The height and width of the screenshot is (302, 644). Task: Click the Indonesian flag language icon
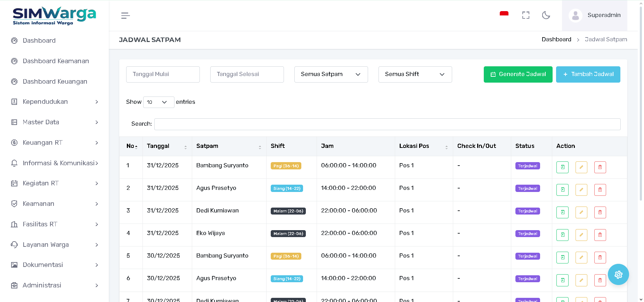[x=504, y=14]
